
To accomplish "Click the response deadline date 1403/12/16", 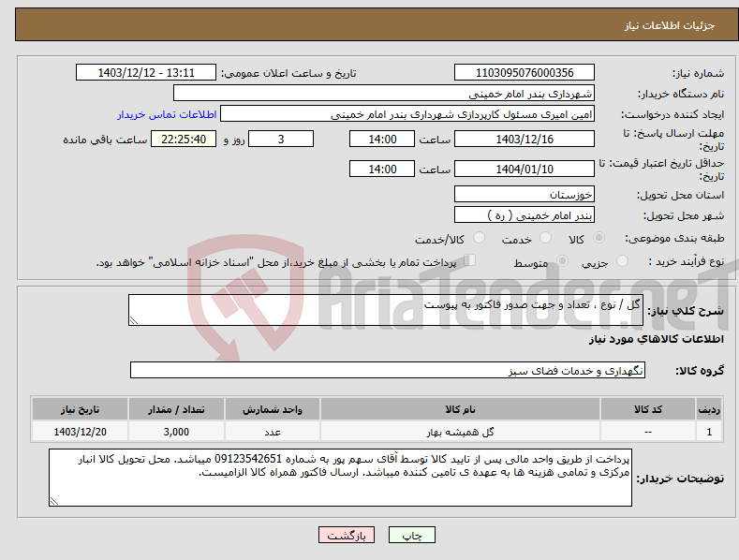I will tap(525, 139).
